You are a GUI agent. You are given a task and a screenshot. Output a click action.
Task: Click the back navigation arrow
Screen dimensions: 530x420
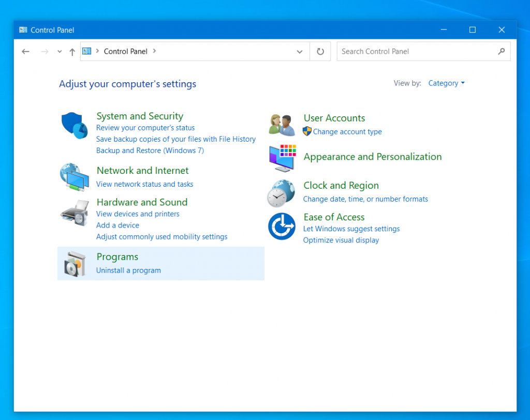tap(25, 51)
